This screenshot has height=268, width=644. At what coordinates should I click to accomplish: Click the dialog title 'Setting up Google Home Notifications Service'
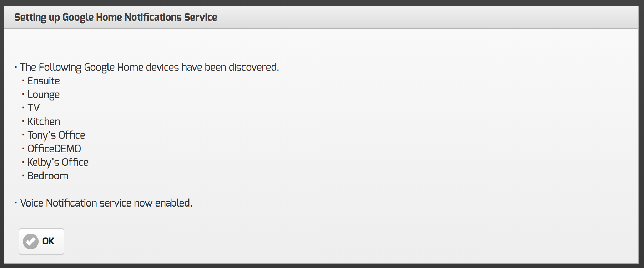coord(116,17)
